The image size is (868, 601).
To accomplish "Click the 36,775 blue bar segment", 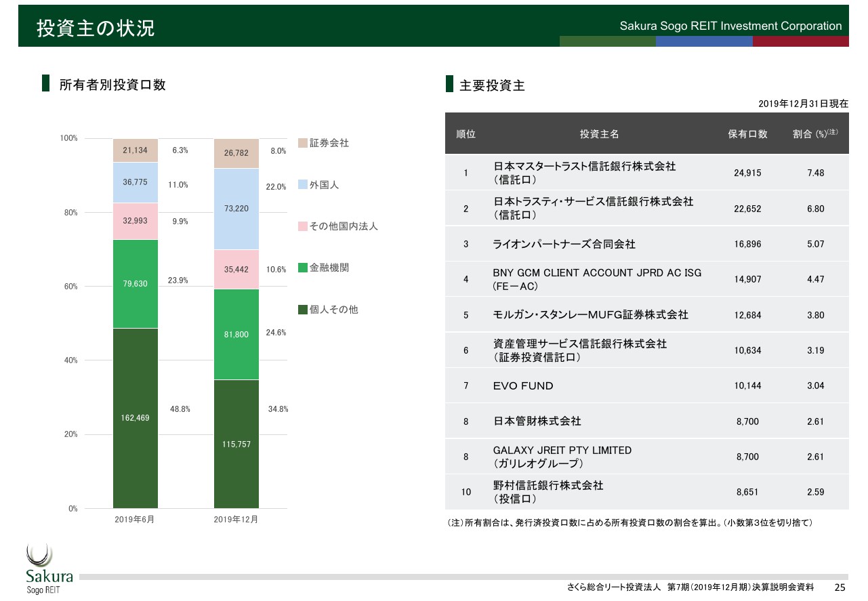I will click(x=136, y=182).
